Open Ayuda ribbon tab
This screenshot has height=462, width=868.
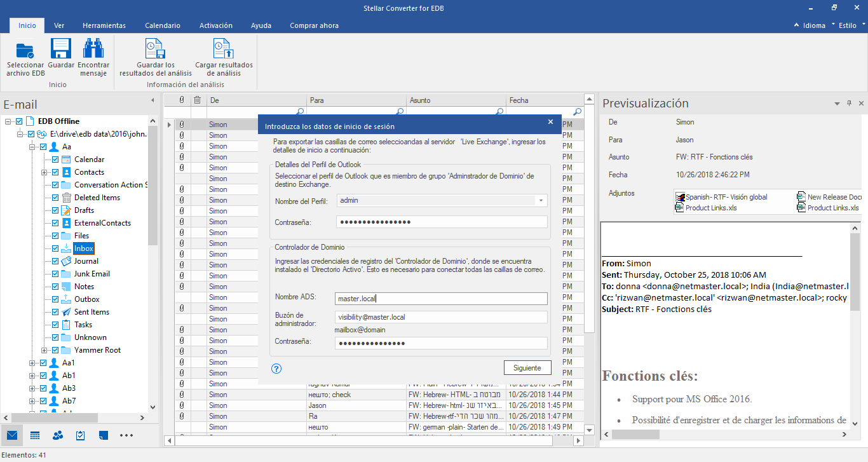point(261,25)
